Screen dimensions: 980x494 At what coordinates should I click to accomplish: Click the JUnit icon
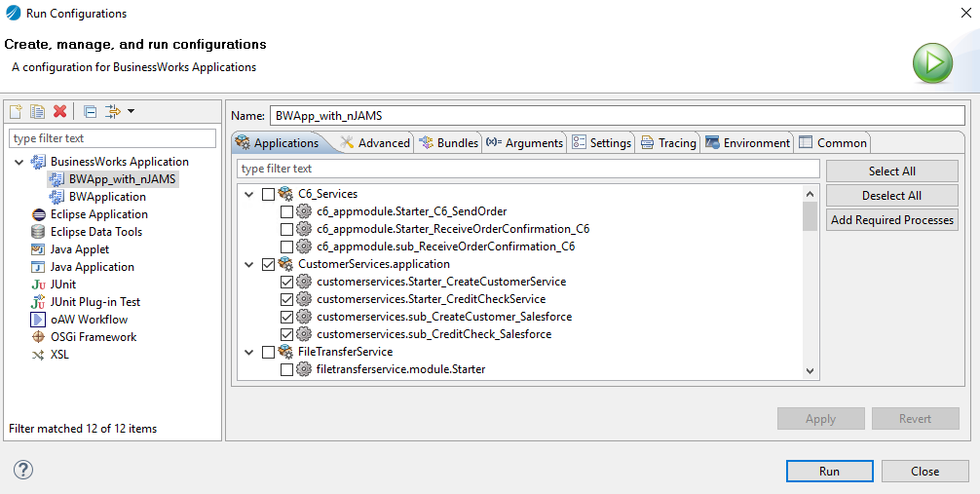(39, 285)
